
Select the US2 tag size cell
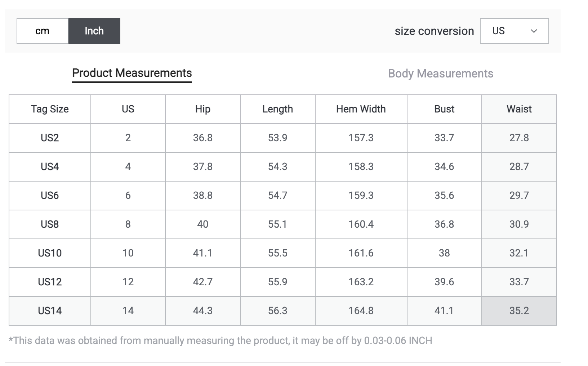point(50,138)
